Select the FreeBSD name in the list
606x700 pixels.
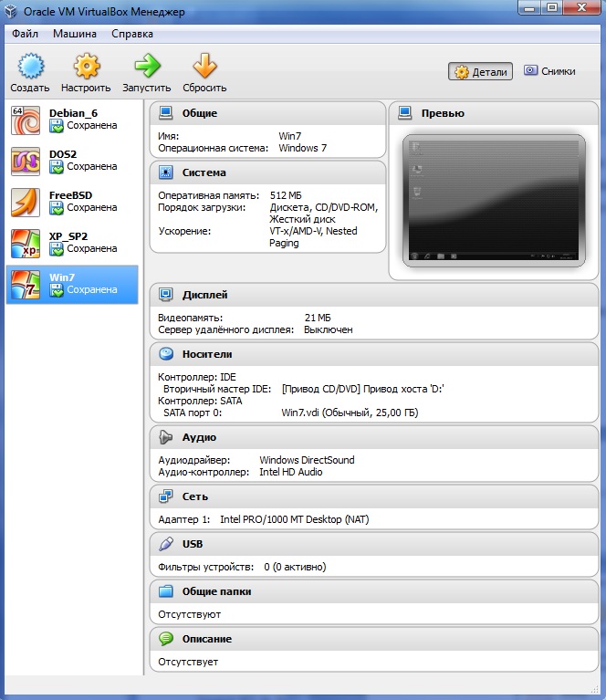tap(70, 195)
